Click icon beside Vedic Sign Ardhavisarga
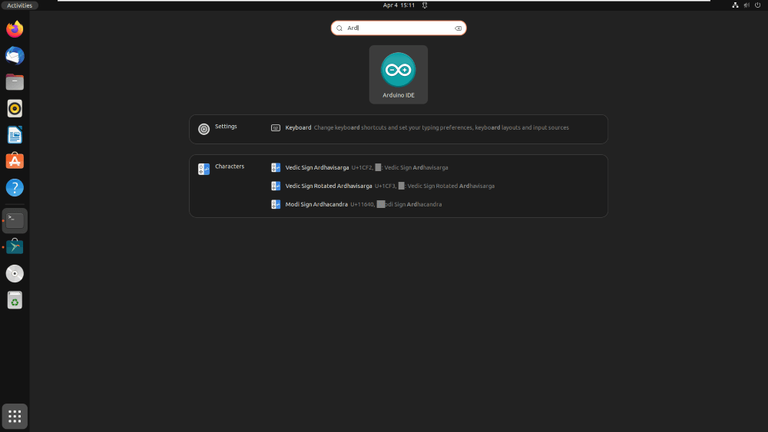Image resolution: width=768 pixels, height=432 pixels. [276, 168]
